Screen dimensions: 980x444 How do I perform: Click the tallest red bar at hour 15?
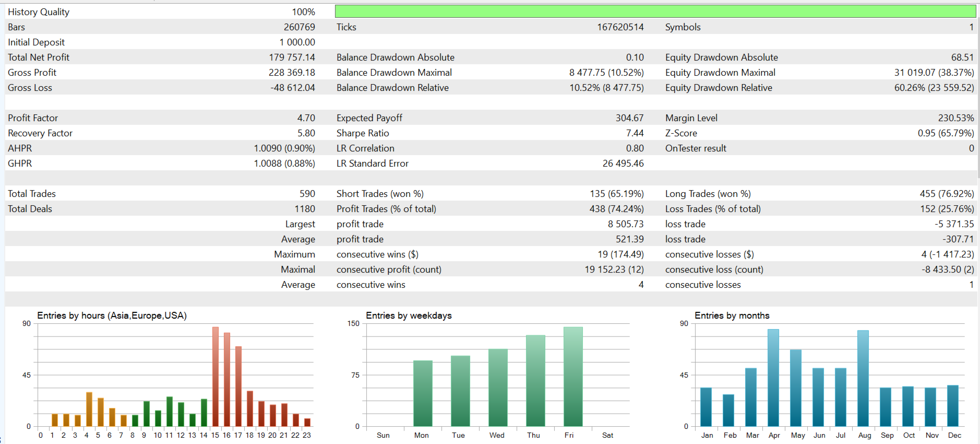click(216, 377)
